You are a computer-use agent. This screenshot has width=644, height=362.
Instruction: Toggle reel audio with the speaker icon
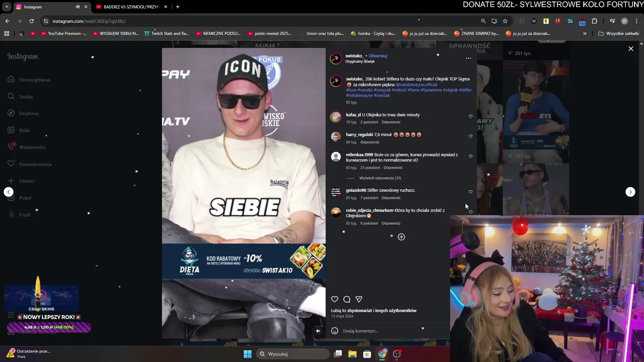click(317, 331)
